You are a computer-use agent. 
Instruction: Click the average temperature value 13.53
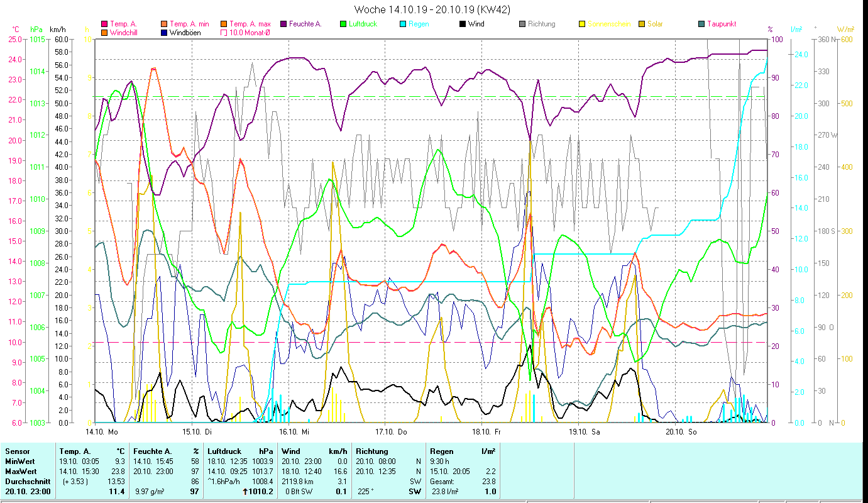click(x=115, y=481)
